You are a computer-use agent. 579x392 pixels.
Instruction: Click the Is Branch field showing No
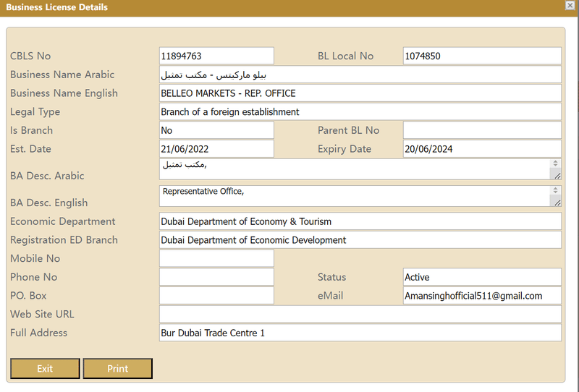click(x=216, y=130)
